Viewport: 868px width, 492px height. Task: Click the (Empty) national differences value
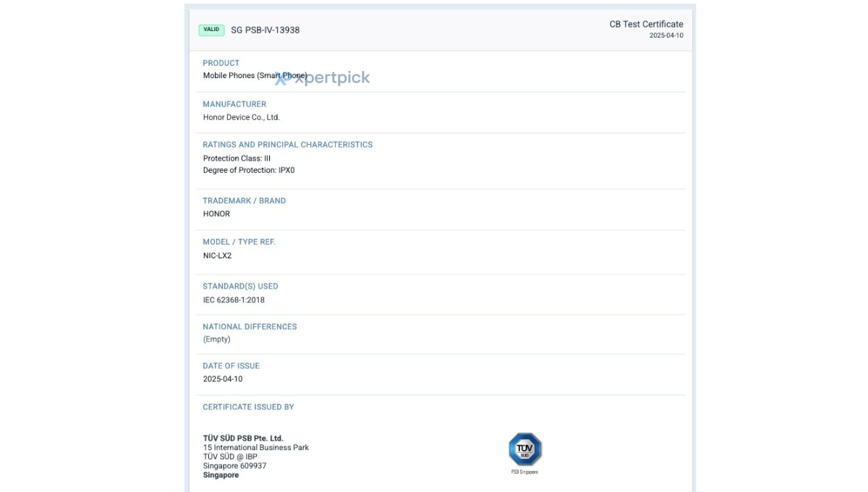point(216,339)
